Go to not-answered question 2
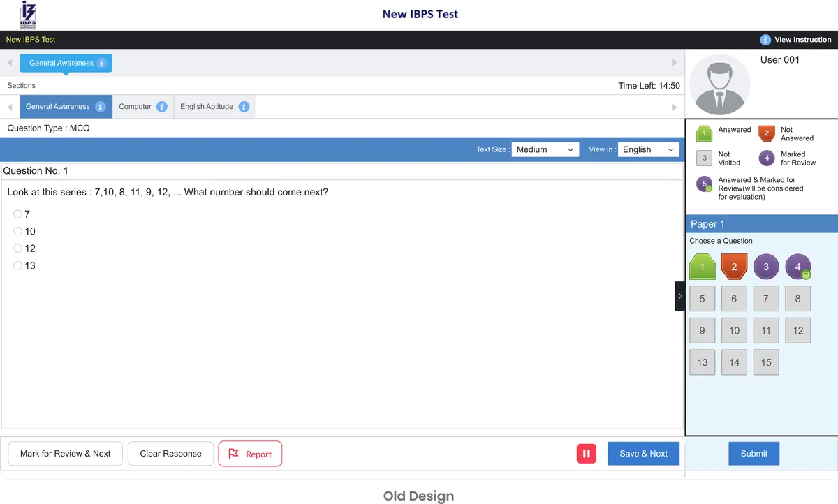Screen dimensions: 838x504 [x=734, y=267]
